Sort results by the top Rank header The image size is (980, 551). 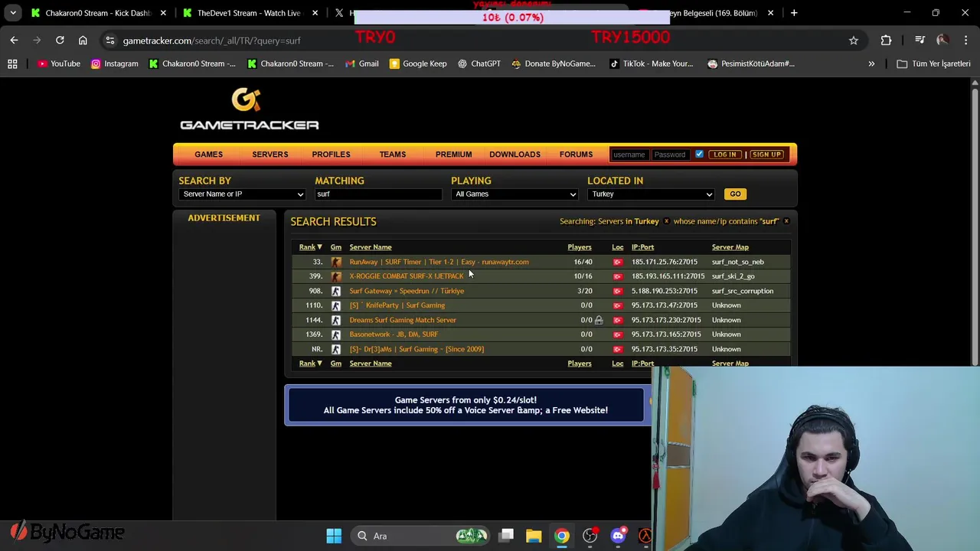click(310, 247)
